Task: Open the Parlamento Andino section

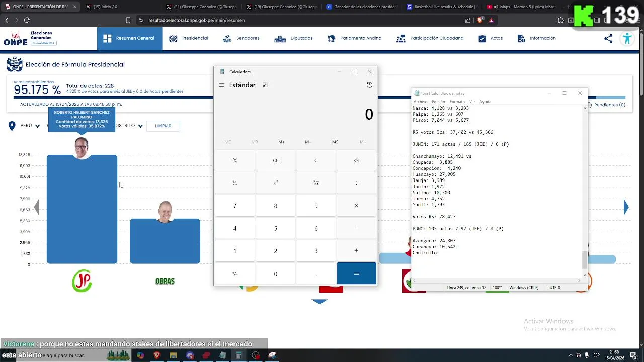Action: click(x=354, y=38)
